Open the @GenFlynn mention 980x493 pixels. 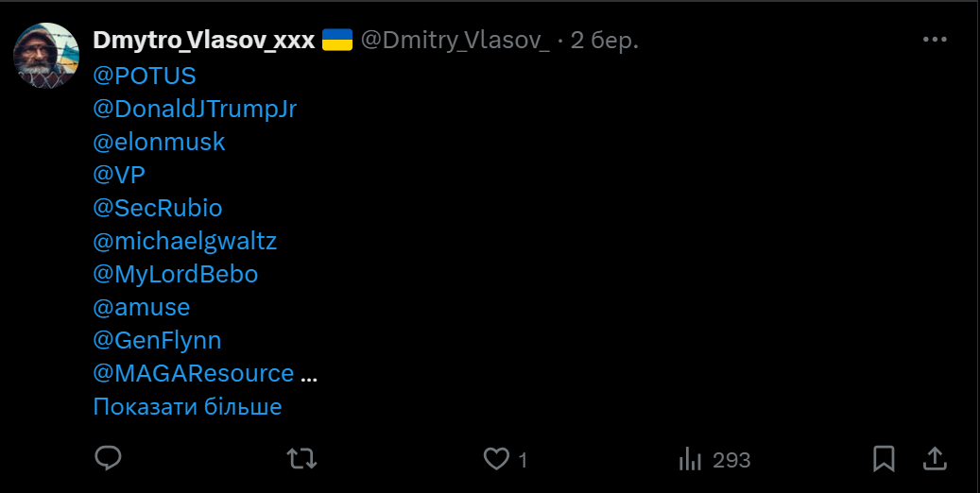[157, 340]
